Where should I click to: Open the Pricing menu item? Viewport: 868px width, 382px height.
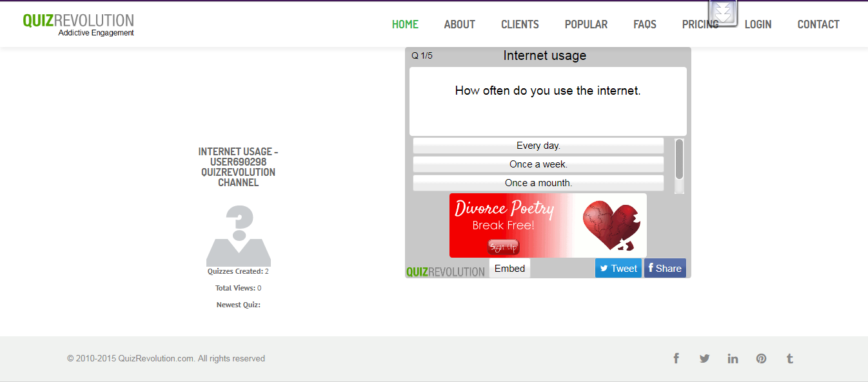click(700, 24)
